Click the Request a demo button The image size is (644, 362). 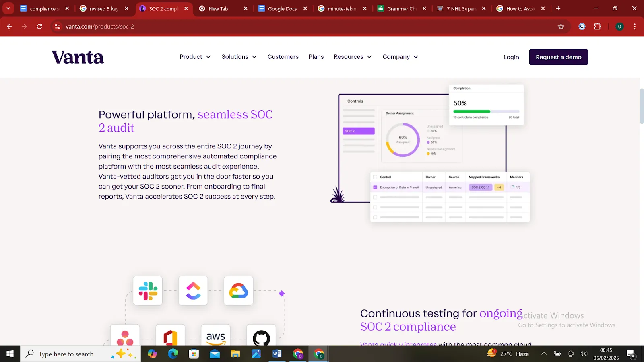coord(558,57)
